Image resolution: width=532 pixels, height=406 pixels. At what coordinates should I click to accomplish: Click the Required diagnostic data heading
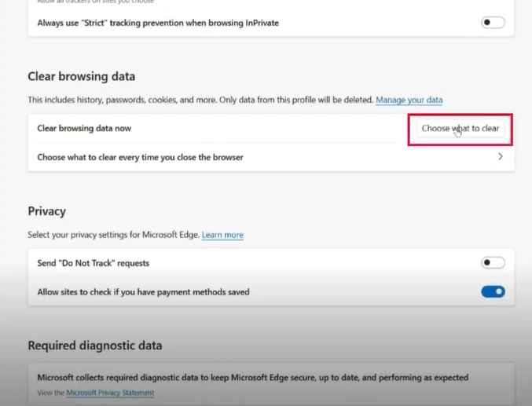coord(95,346)
